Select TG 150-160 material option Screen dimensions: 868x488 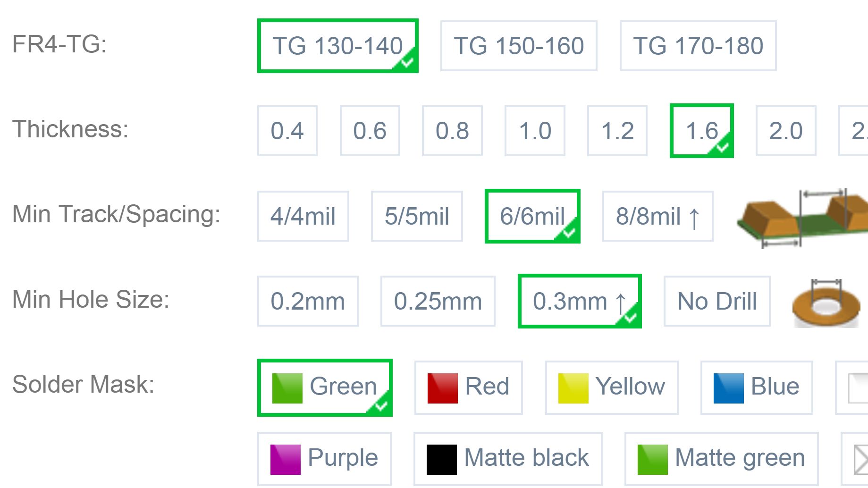click(x=519, y=46)
